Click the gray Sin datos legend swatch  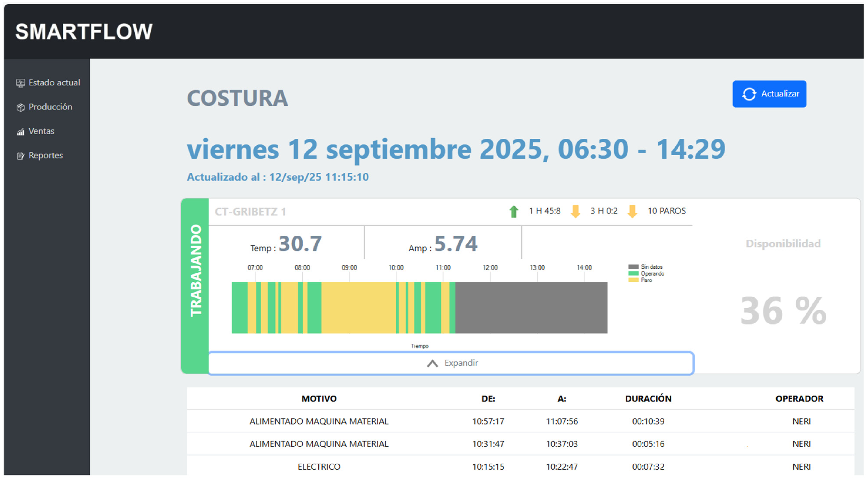tap(633, 267)
